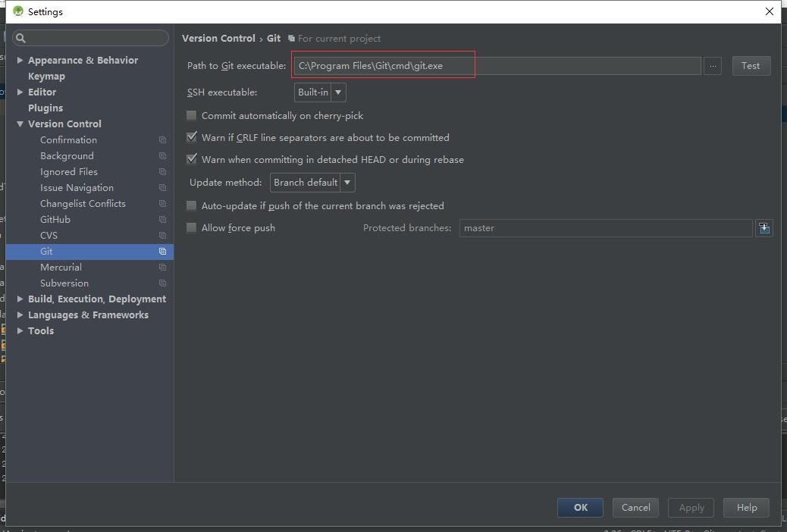This screenshot has height=532, width=787.
Task: Click the project-level icon next to Confirmation
Action: point(162,140)
